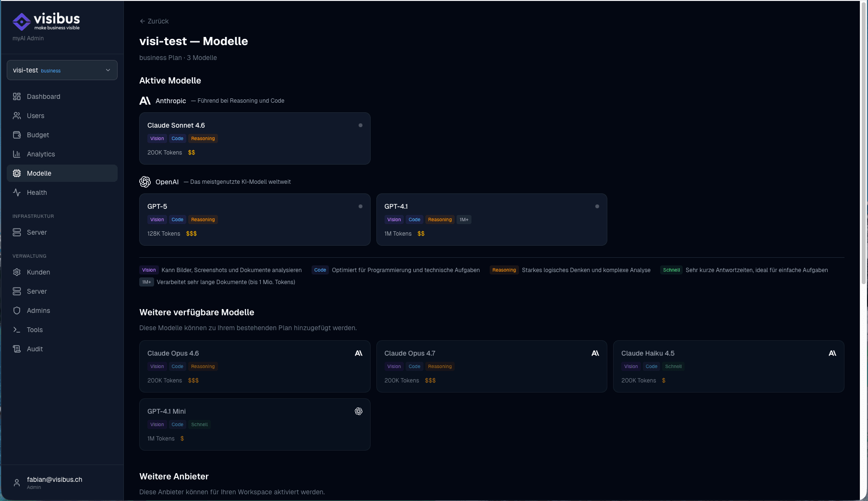The height and width of the screenshot is (501, 868).
Task: Expand the Claude Opus 4.7 card
Action: (x=491, y=367)
